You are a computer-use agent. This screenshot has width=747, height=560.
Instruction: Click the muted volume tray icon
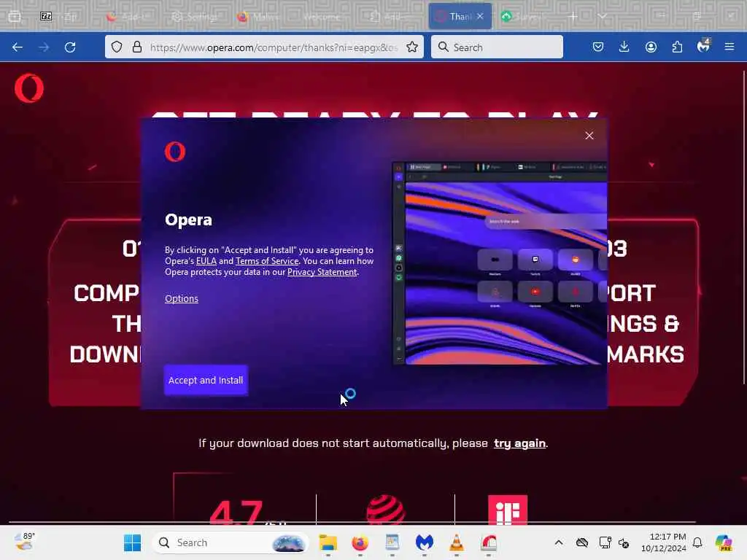coord(624,542)
